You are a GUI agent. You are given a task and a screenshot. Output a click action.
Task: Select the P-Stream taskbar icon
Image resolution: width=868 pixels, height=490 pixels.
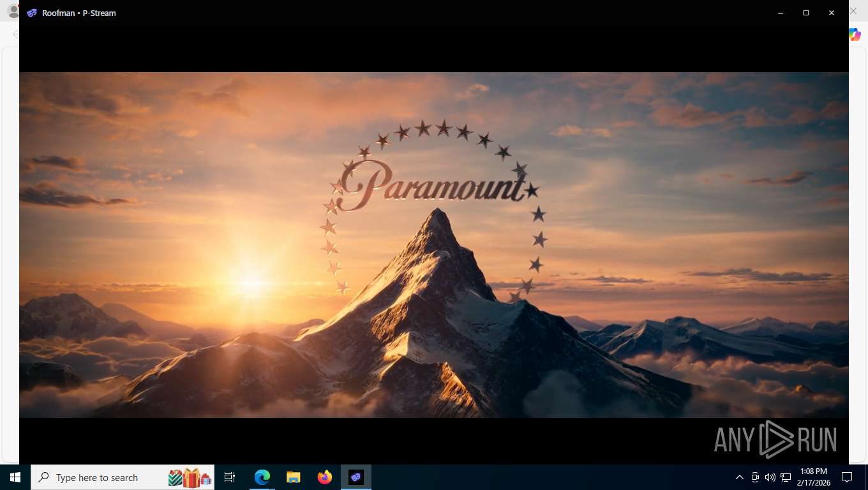point(356,477)
